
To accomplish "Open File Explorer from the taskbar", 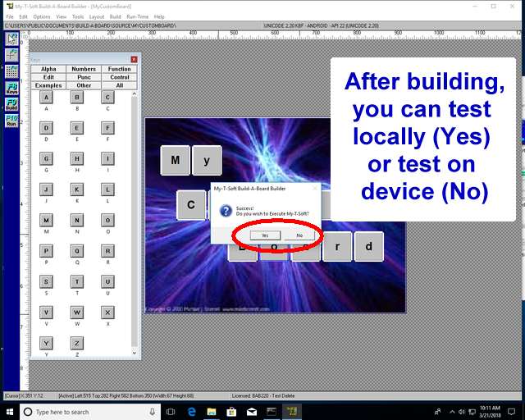I will [x=212, y=412].
